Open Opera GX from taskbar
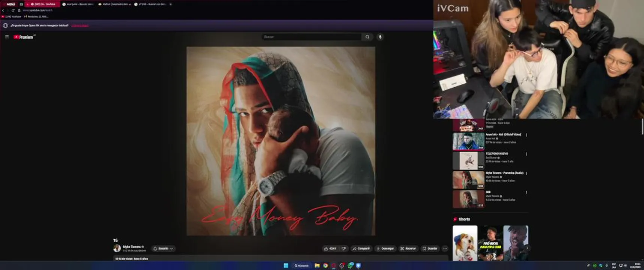 point(334,265)
